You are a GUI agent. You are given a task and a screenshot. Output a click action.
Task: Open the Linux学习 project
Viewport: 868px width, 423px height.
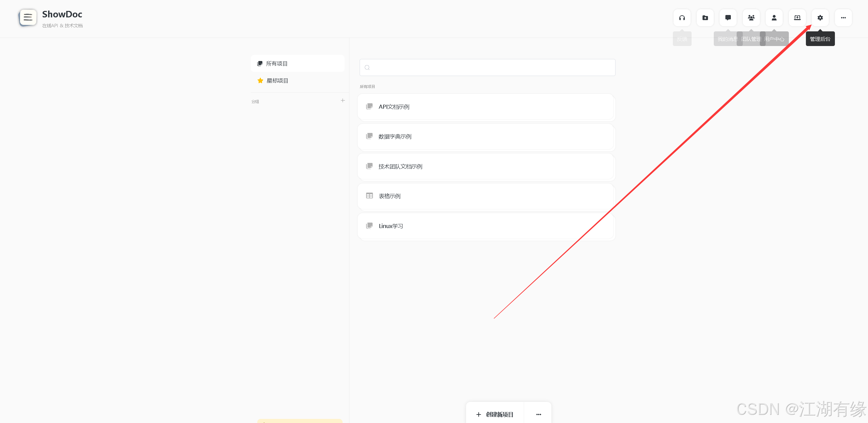486,226
